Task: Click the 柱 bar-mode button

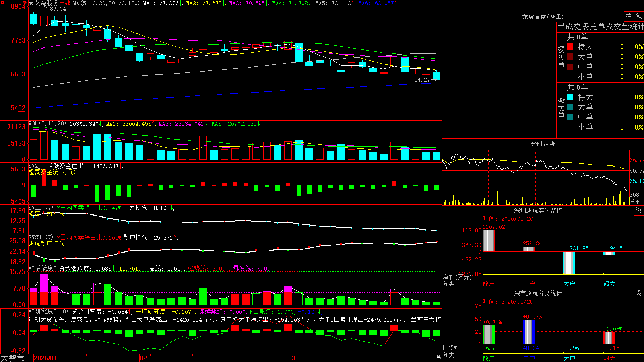Action: click(x=629, y=16)
